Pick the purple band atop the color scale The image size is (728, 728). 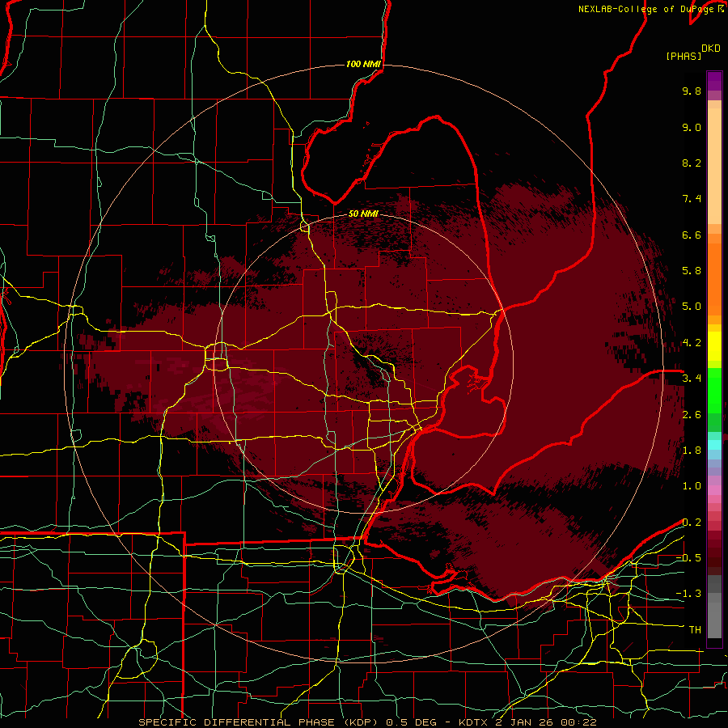tap(714, 81)
